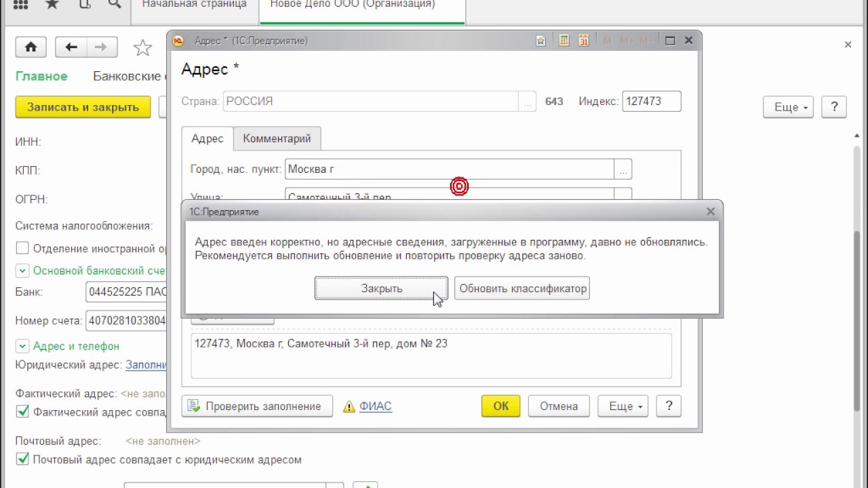Switch to Комментарий tab

point(277,138)
